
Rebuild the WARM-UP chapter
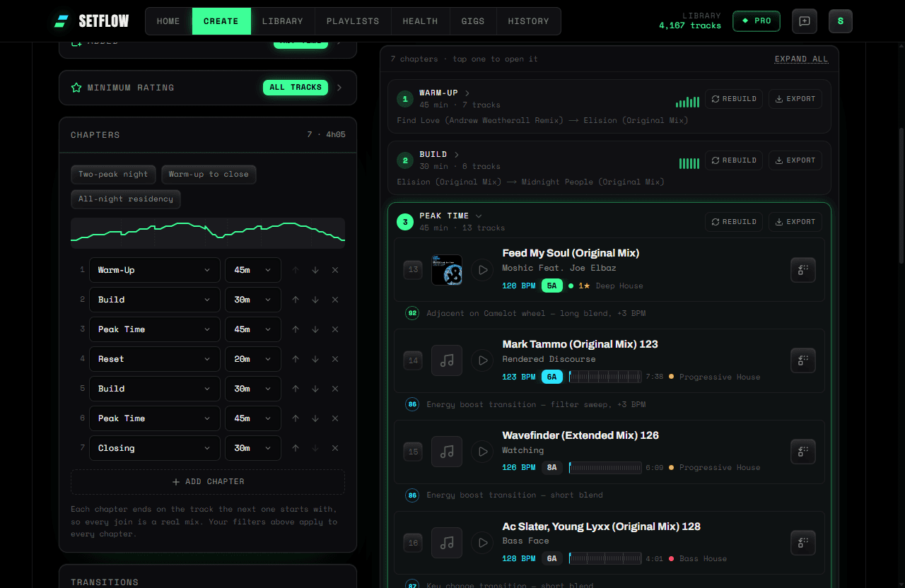tap(734, 99)
